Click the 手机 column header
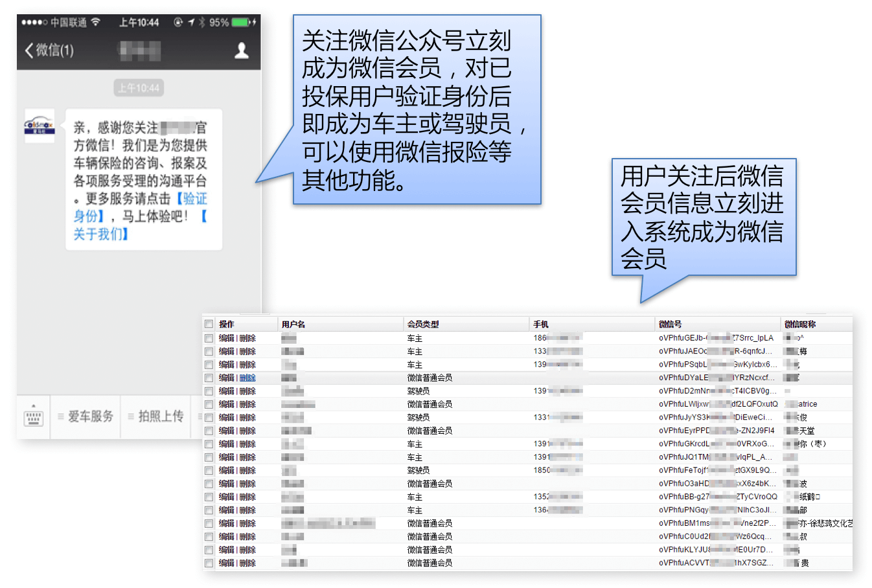This screenshot has height=588, width=872. [541, 324]
